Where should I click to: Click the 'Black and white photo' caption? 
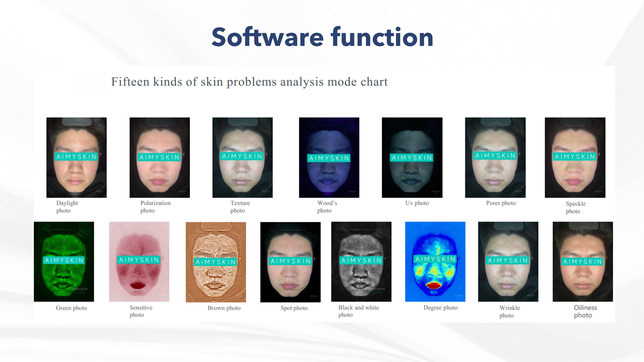(359, 311)
